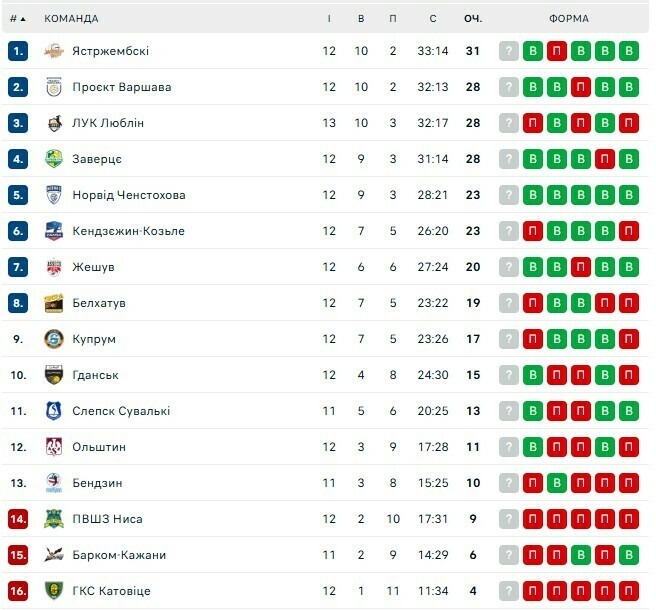Click Ястржембскі's gray upcoming match badge
This screenshot has height=610, width=656.
point(509,51)
